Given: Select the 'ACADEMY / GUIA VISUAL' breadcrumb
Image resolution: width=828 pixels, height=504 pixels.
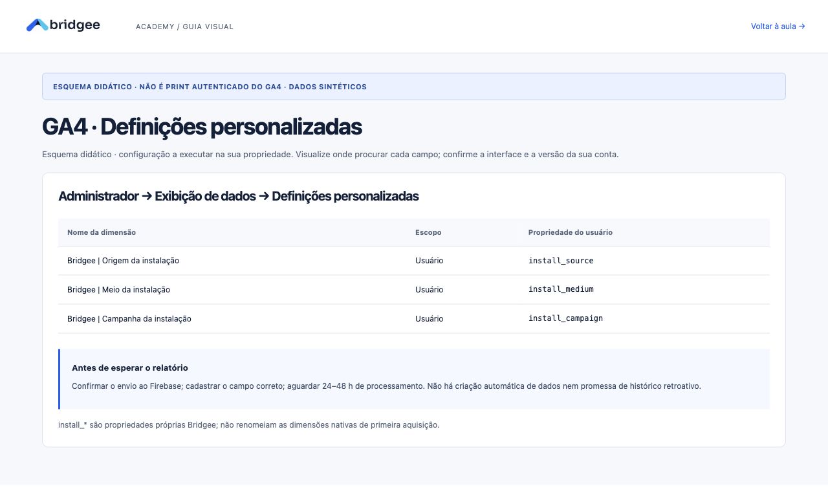Looking at the screenshot, I should [184, 27].
